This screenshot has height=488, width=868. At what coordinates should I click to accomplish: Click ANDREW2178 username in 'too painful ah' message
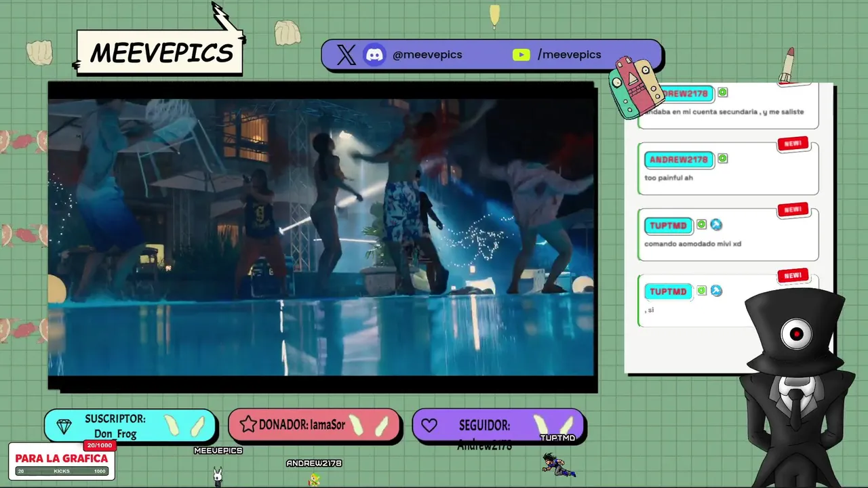[x=679, y=159]
